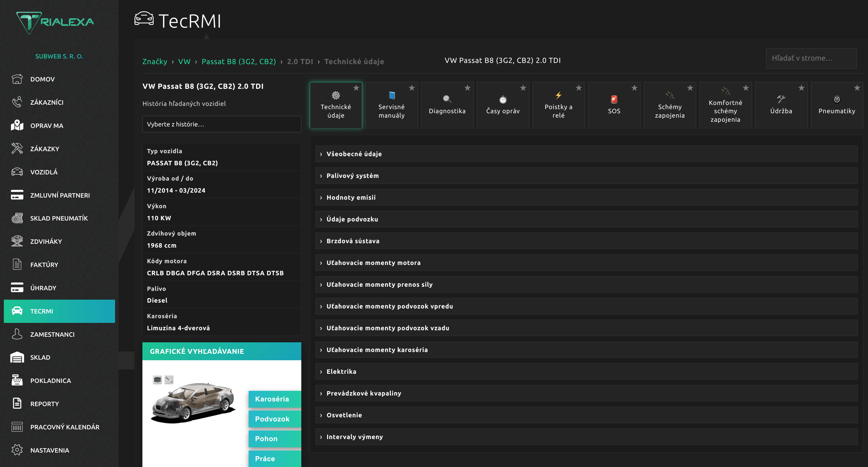Click the Diagnostika magnifier icon
The image size is (868, 467).
coord(447,99)
